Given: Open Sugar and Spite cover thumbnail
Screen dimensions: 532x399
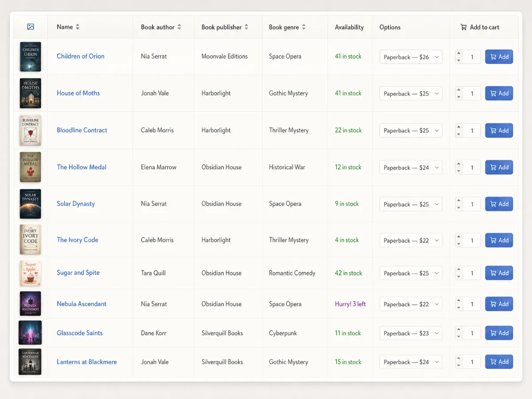Looking at the screenshot, I should pyautogui.click(x=31, y=273).
